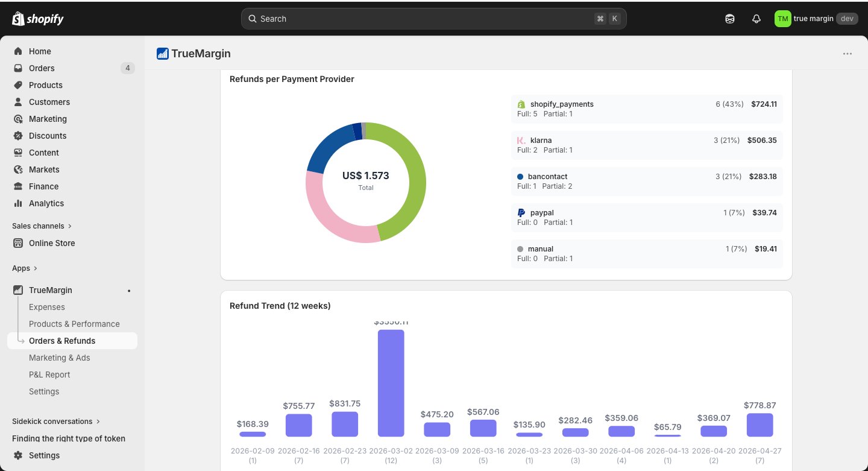The image size is (868, 471).
Task: Click the pin dot next to TrueMargin
Action: coord(129,291)
